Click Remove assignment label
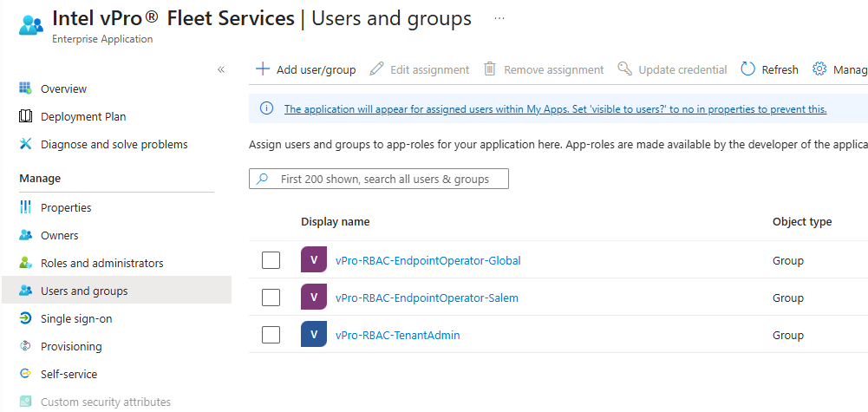The image size is (868, 412). pyautogui.click(x=553, y=69)
